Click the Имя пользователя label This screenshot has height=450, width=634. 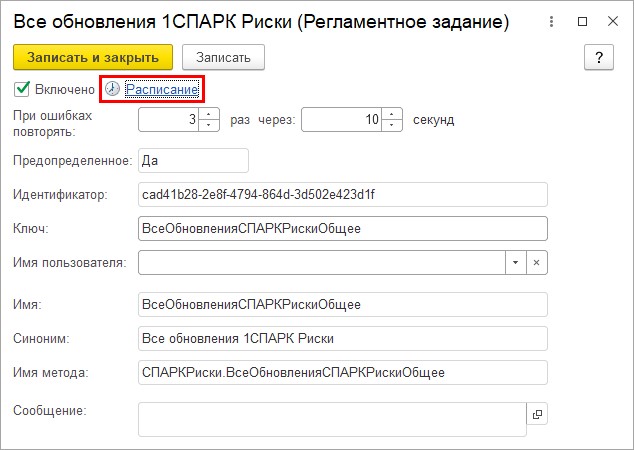pyautogui.click(x=70, y=262)
